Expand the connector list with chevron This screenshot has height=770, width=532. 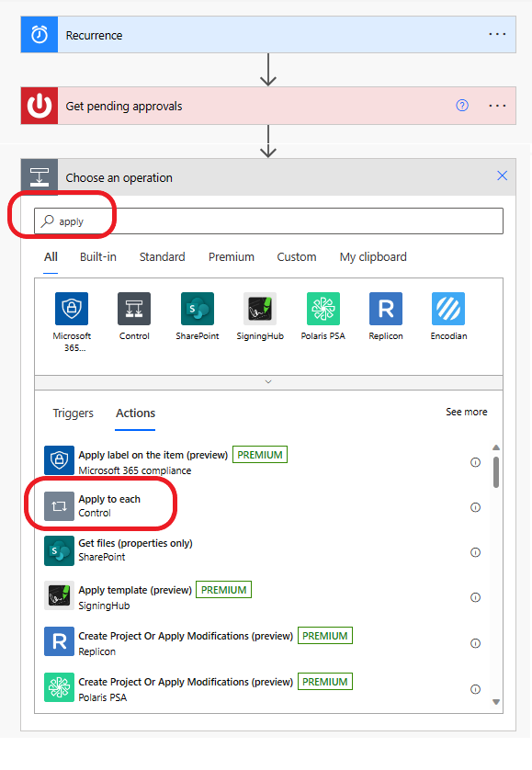[x=268, y=381]
